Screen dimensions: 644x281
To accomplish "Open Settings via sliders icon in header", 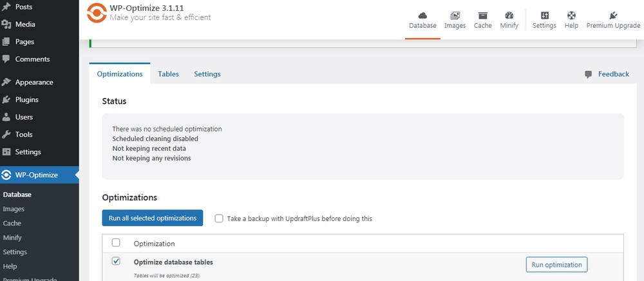I will pyautogui.click(x=545, y=15).
